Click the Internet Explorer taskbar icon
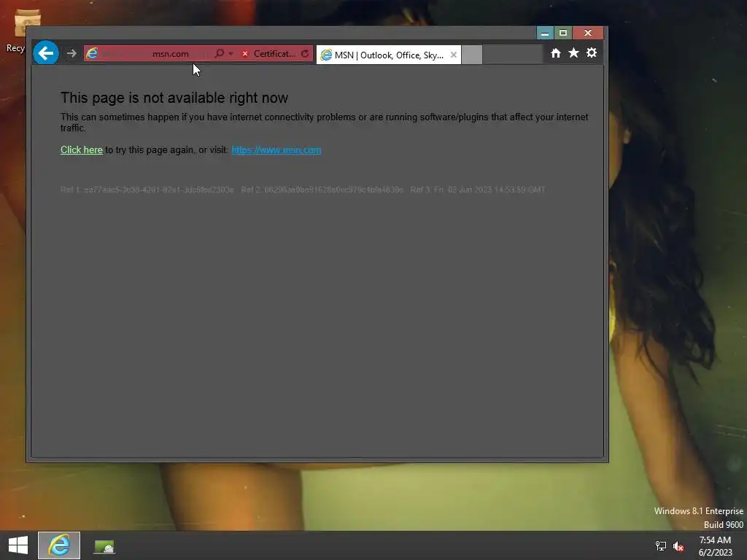The image size is (747, 560). 59,545
